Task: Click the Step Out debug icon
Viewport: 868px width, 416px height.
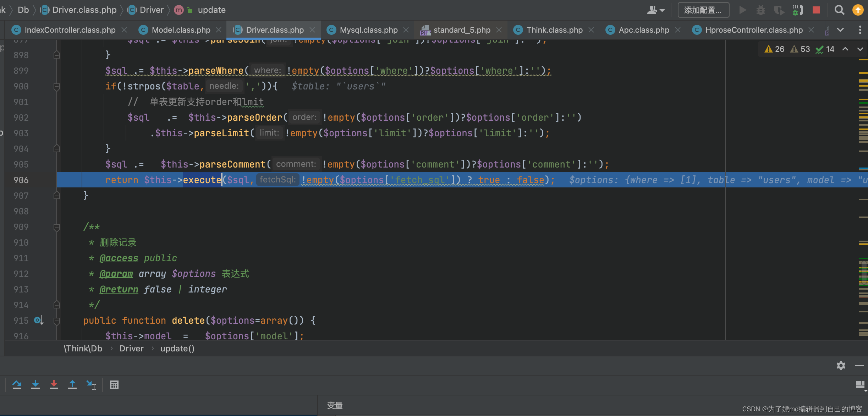Action: pyautogui.click(x=72, y=384)
